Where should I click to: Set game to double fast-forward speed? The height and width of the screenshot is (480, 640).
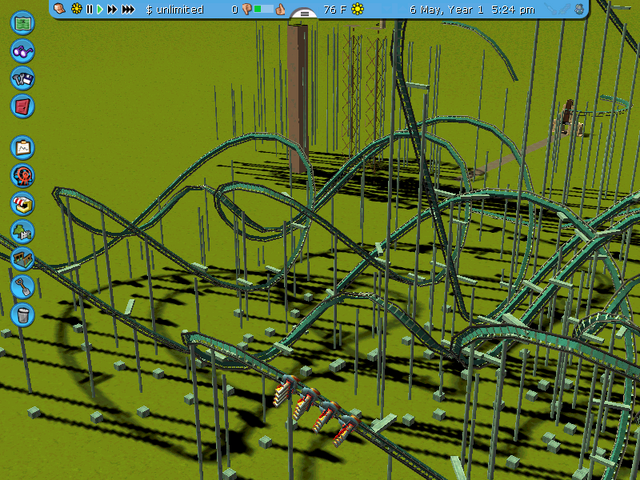tap(112, 9)
